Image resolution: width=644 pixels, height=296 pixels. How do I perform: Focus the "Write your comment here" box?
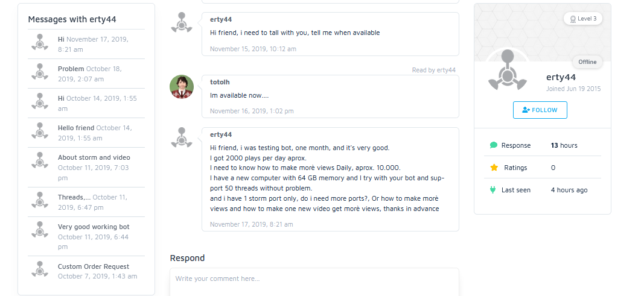coord(314,279)
